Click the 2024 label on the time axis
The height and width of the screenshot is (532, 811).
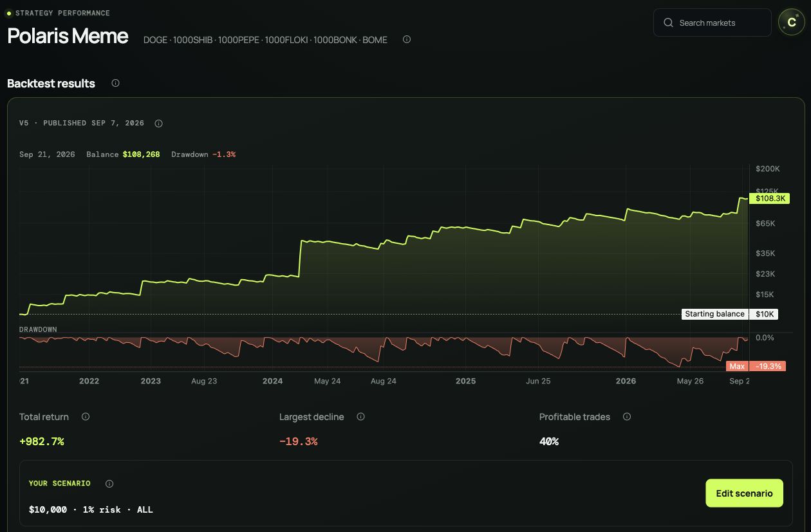tap(273, 381)
